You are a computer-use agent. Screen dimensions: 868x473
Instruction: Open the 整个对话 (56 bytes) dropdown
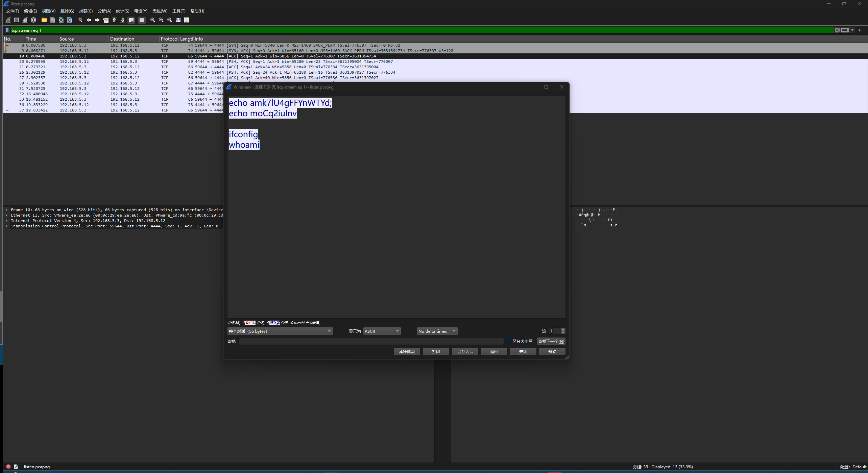(280, 331)
